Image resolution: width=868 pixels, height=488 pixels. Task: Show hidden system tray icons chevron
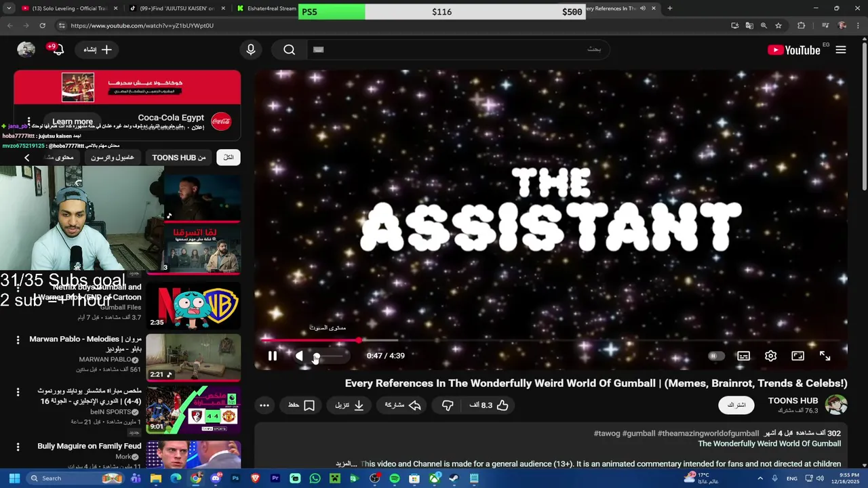pyautogui.click(x=759, y=479)
